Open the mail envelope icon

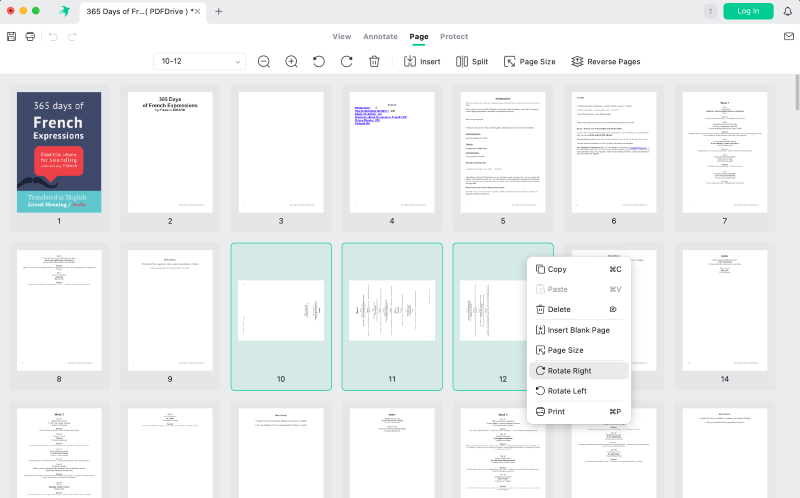click(x=789, y=36)
